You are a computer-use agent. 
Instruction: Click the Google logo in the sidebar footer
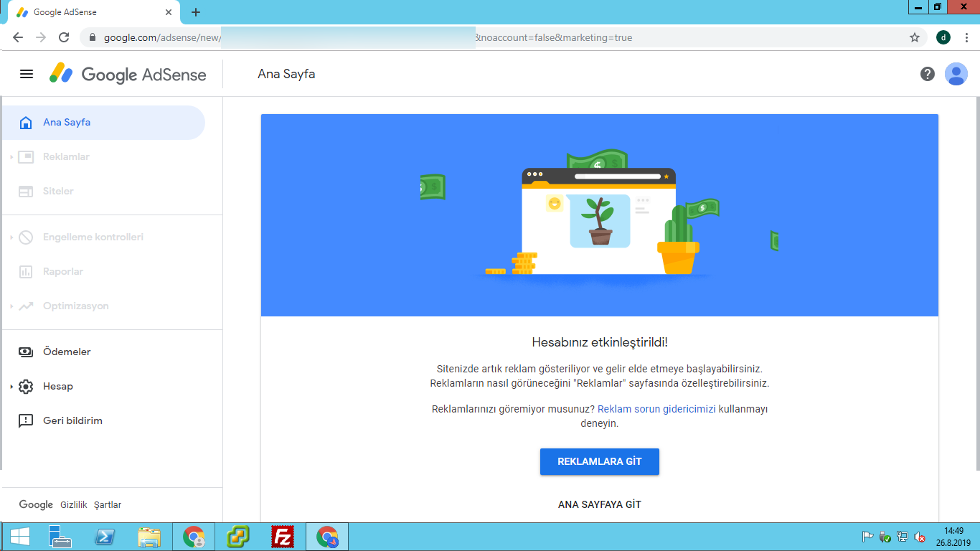[36, 505]
